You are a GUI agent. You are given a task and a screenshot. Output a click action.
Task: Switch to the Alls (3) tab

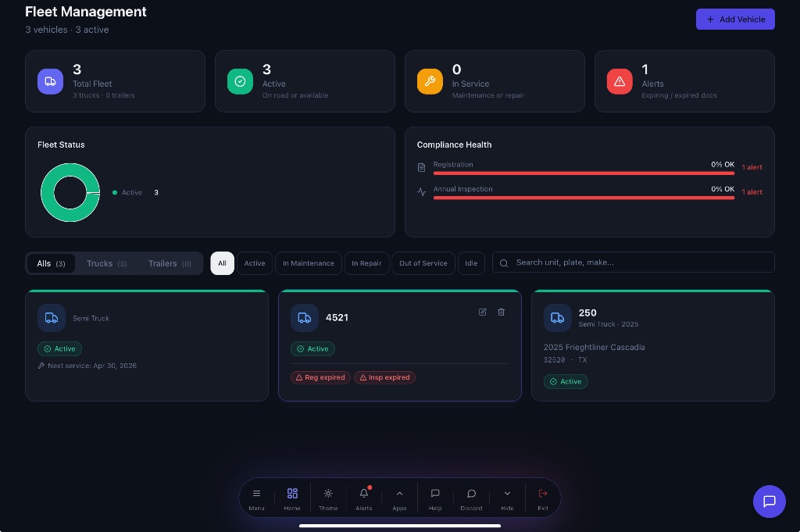tap(51, 264)
